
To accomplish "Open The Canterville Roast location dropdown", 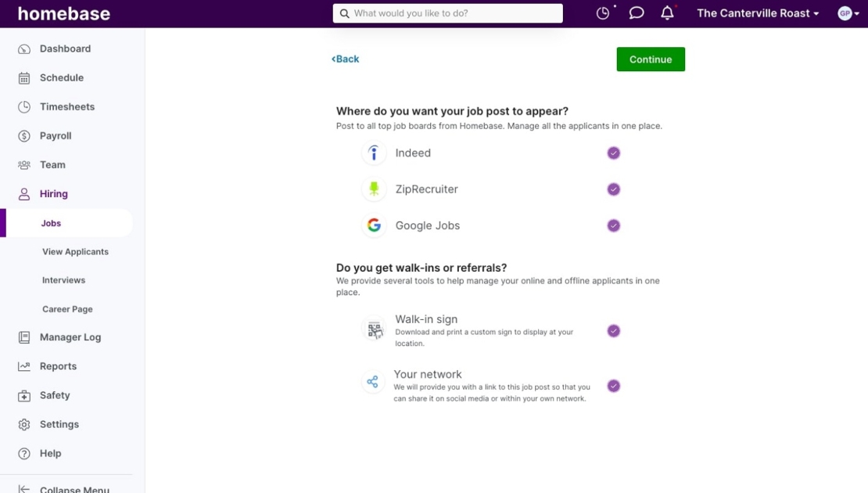I will coord(755,13).
